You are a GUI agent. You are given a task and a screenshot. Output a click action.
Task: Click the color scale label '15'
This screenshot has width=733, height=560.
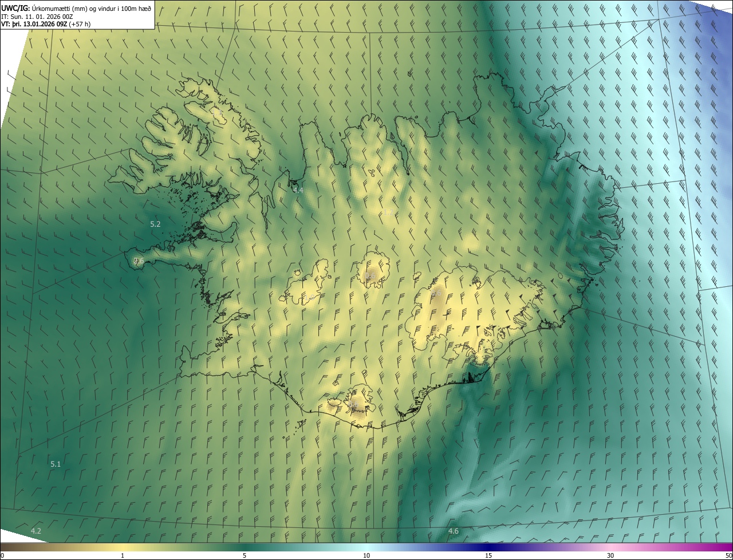(x=488, y=555)
